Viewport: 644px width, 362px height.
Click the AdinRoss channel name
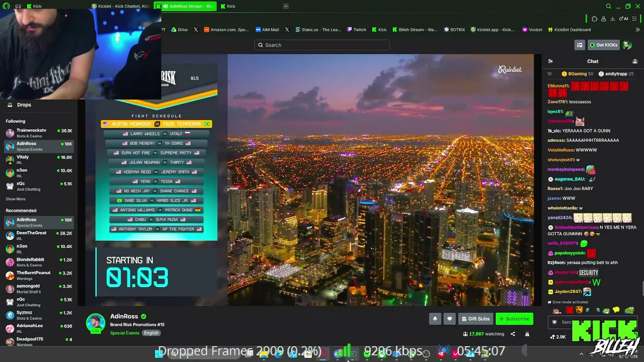tap(124, 316)
